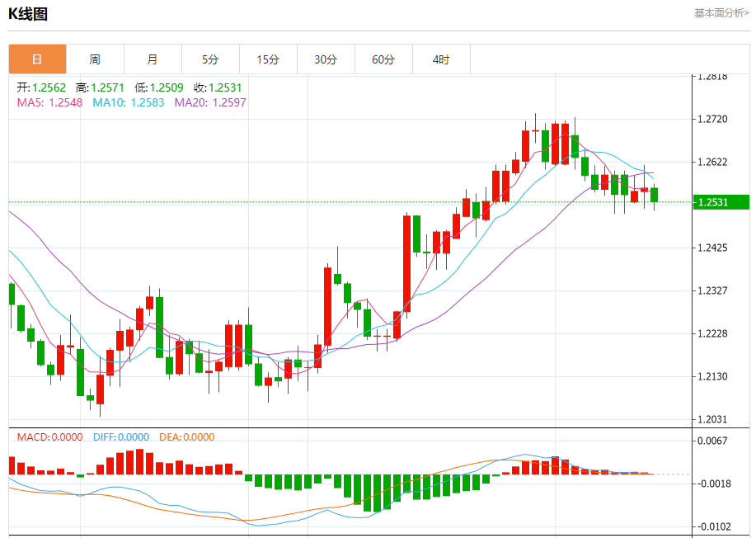The width and height of the screenshot is (756, 538).
Task: Click the MACD:0.0000 indicator label
Action: click(49, 437)
